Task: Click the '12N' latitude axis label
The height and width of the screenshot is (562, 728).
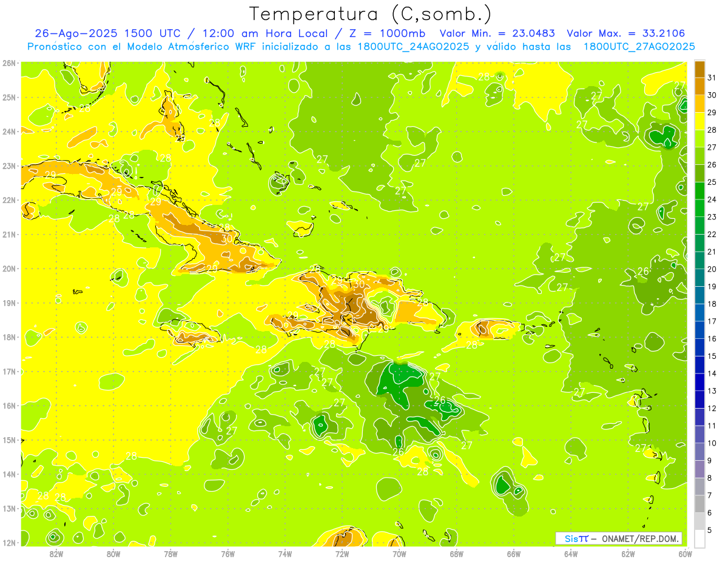Action: pyautogui.click(x=9, y=543)
